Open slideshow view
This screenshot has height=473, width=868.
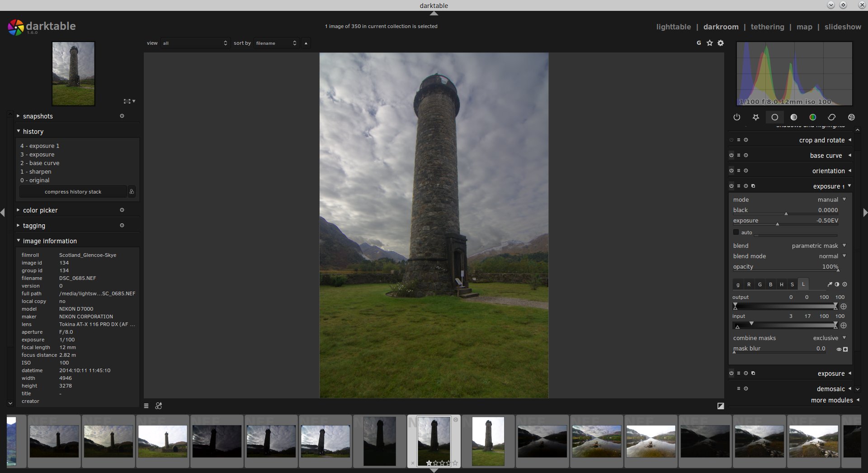tap(843, 27)
